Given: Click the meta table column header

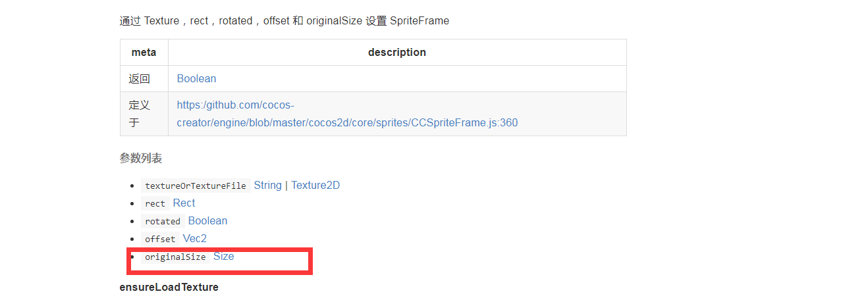Looking at the screenshot, I should [144, 53].
